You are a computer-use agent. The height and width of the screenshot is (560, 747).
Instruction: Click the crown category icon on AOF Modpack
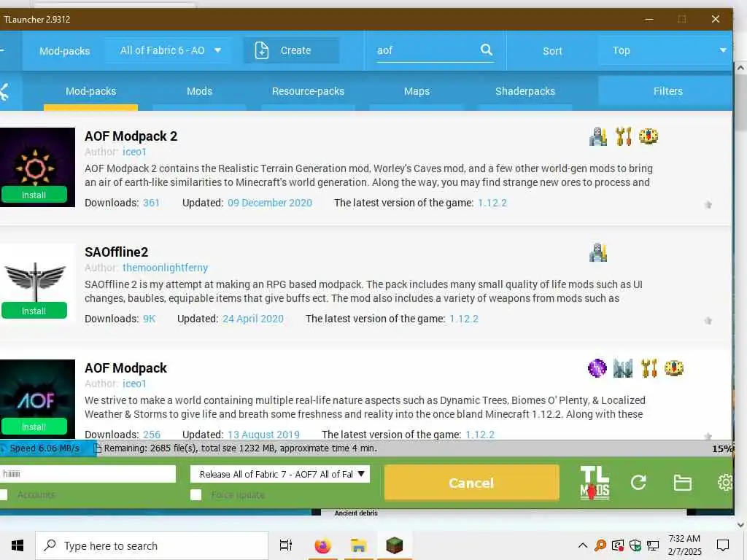[x=673, y=368]
